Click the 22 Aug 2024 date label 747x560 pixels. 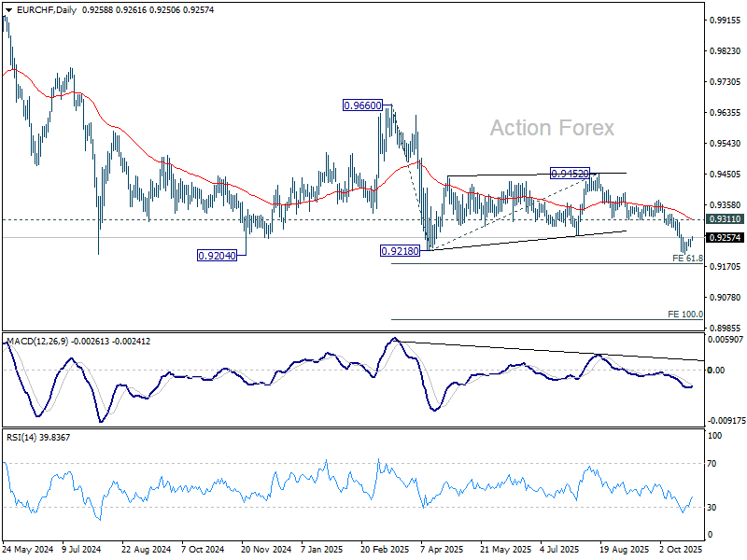(146, 550)
